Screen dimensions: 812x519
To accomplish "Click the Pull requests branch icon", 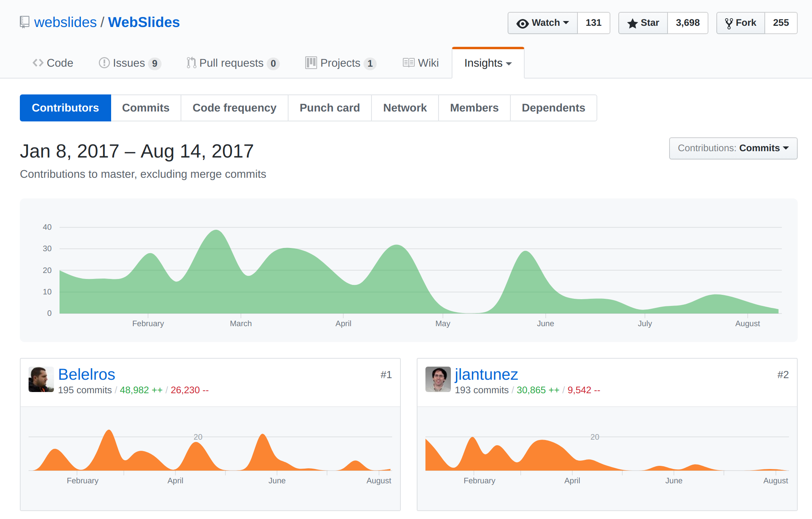I will [x=191, y=63].
